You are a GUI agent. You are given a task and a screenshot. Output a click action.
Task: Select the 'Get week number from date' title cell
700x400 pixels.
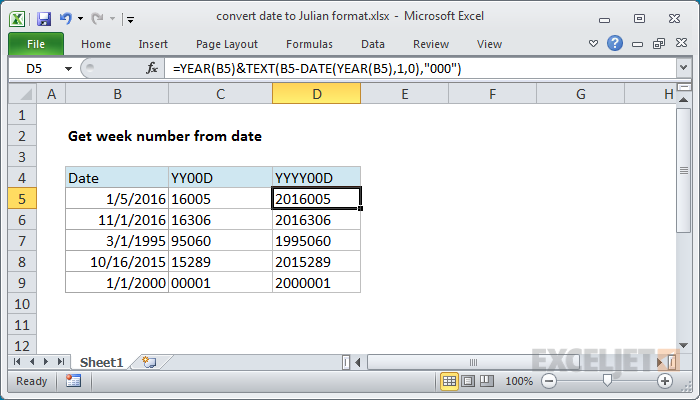coord(165,136)
